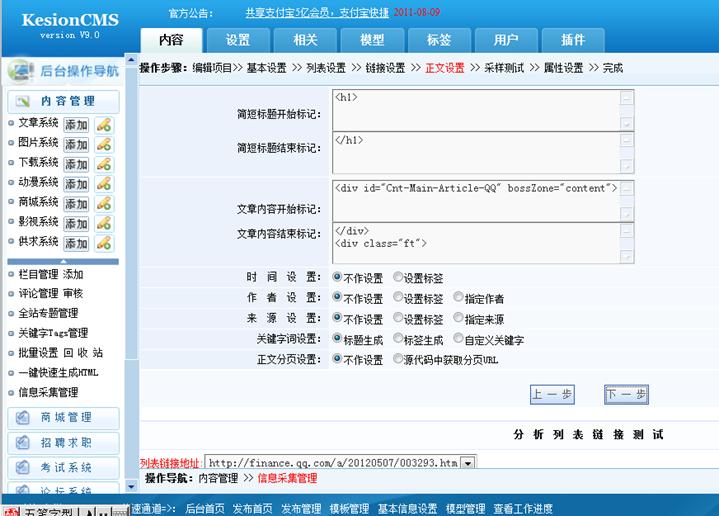
Task: Switch to the 设置 tab
Action: coord(238,40)
